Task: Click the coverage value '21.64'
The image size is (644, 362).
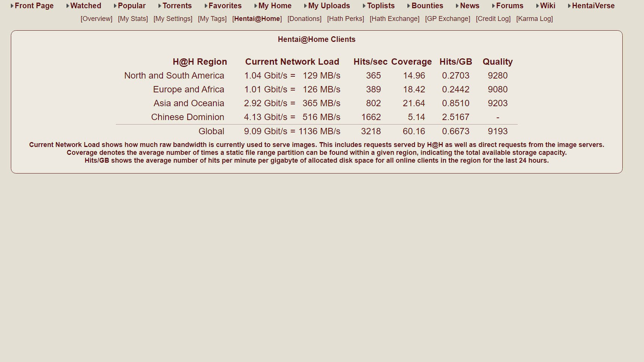Action: 414,103
